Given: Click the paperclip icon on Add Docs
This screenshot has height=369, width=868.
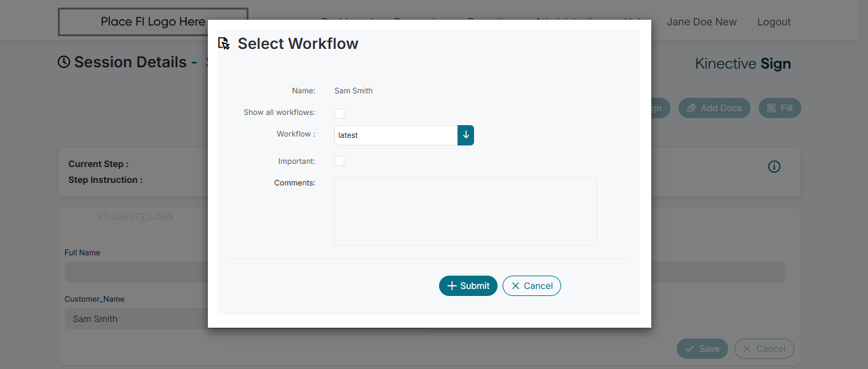Looking at the screenshot, I should (692, 108).
